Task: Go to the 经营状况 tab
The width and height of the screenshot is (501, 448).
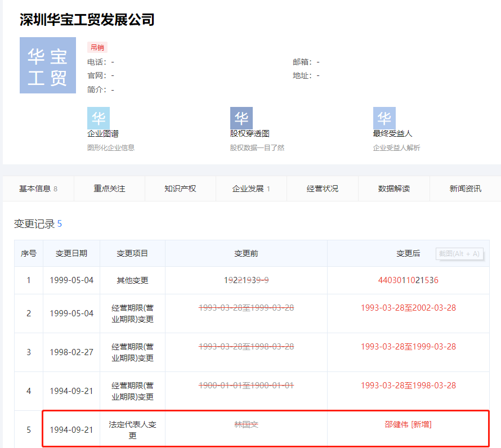Action: coord(323,189)
